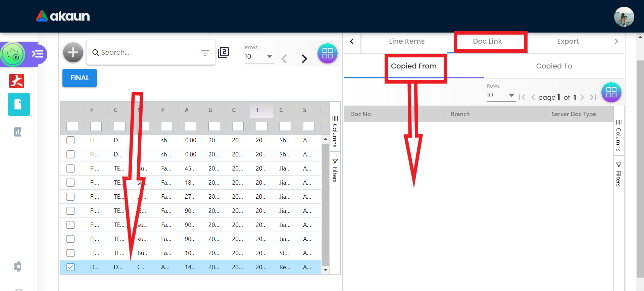Image resolution: width=644 pixels, height=291 pixels.
Task: Jump to first page in Copied From grid
Action: 522,97
